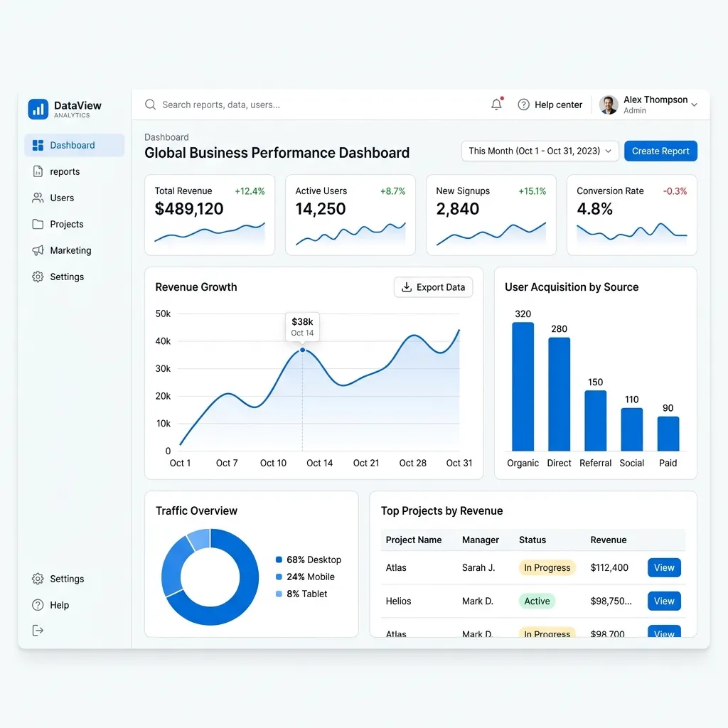Screen dimensions: 728x728
Task: Click the Dashboard breadcrumb above title
Action: [166, 137]
